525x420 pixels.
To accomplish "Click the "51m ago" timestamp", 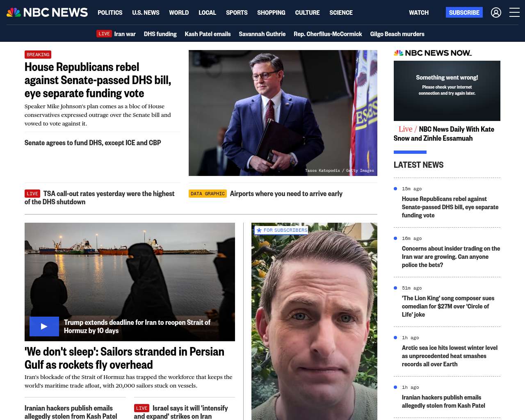I will coord(412,288).
